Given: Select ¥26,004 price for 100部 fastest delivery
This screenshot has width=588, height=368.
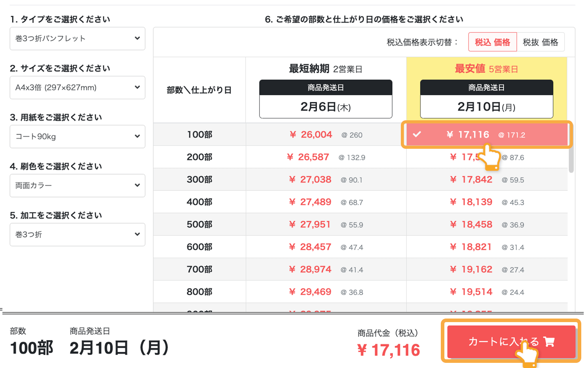Looking at the screenshot, I should click(325, 135).
